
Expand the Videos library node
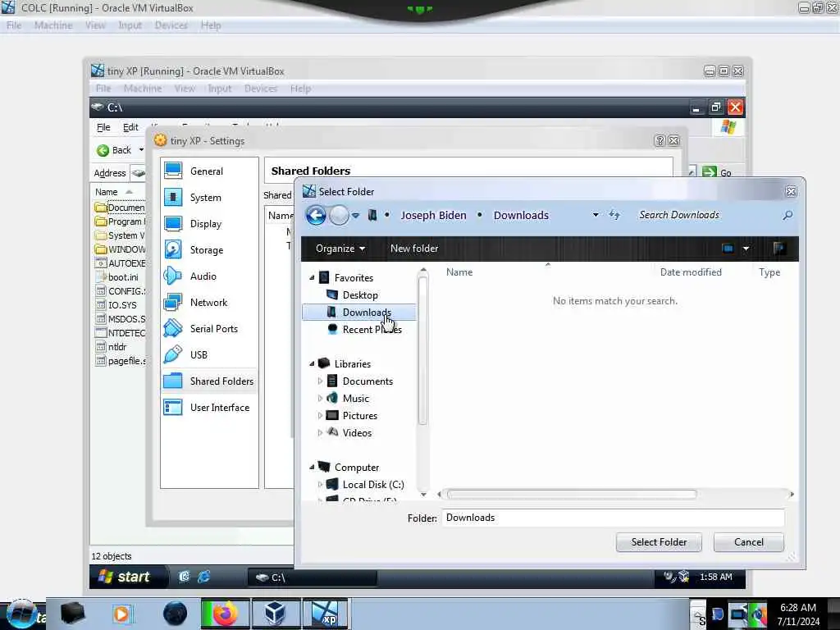click(x=321, y=432)
